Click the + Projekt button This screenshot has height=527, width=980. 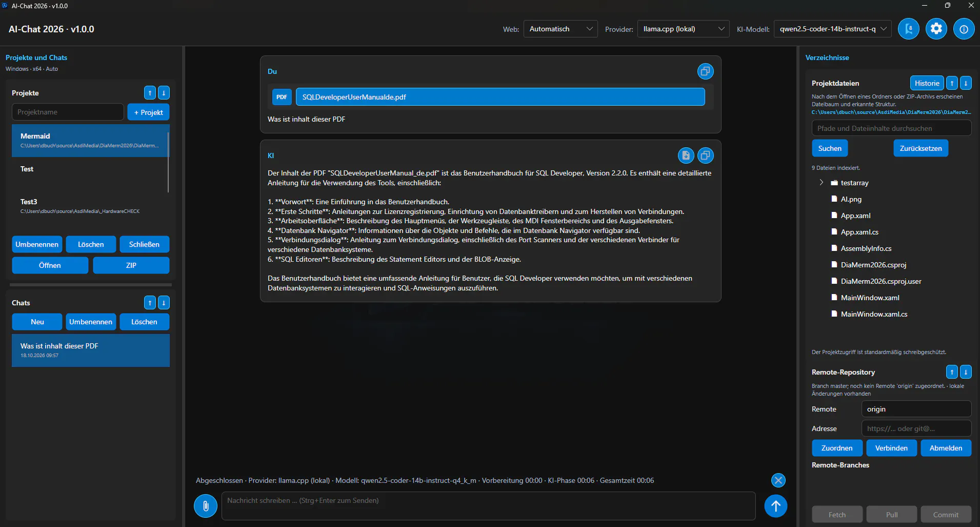point(148,112)
